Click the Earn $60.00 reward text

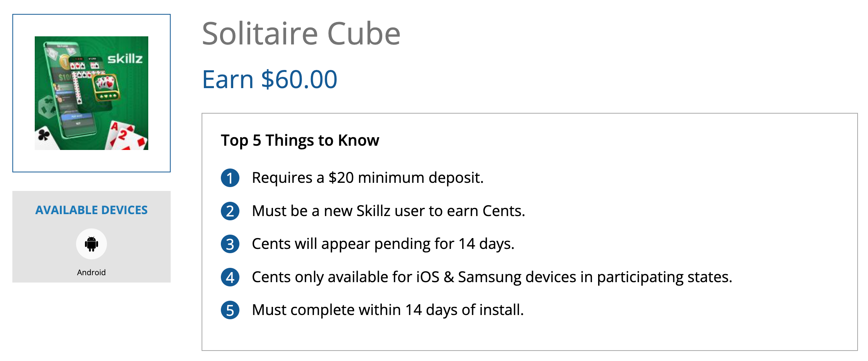(x=270, y=80)
